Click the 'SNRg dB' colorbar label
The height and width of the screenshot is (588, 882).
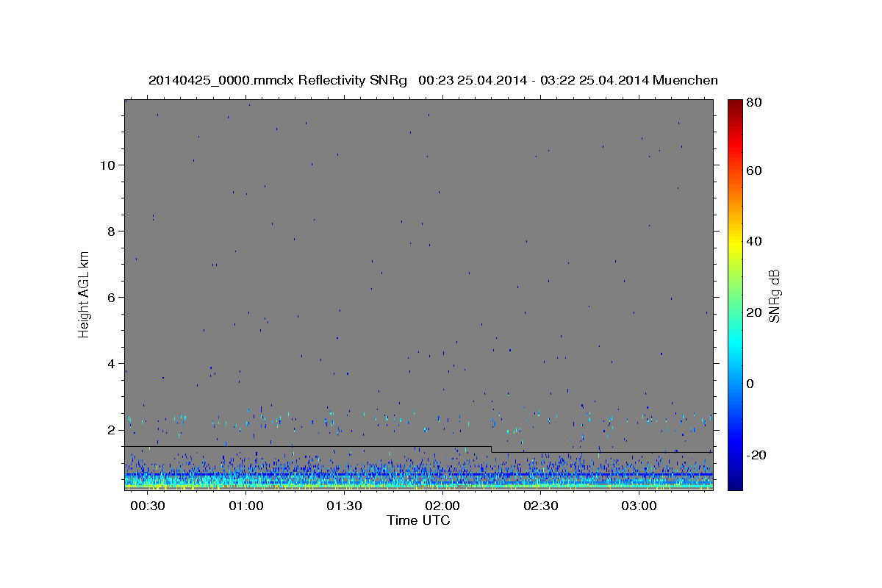774,295
